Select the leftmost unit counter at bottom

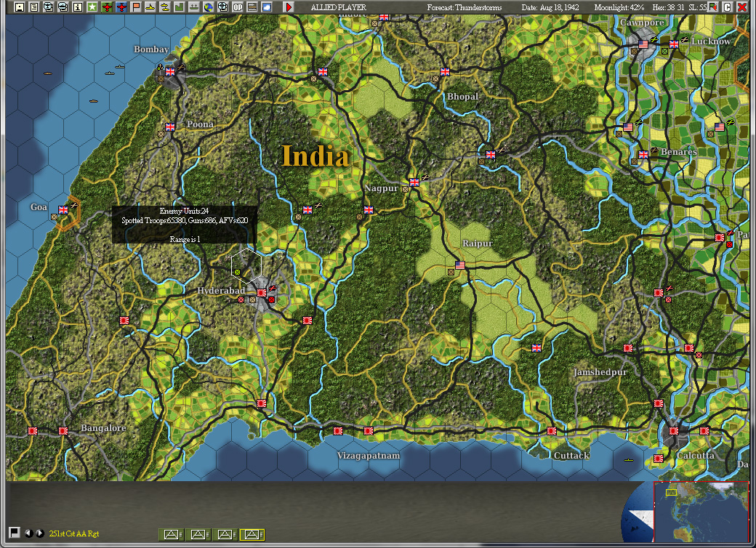pyautogui.click(x=171, y=534)
